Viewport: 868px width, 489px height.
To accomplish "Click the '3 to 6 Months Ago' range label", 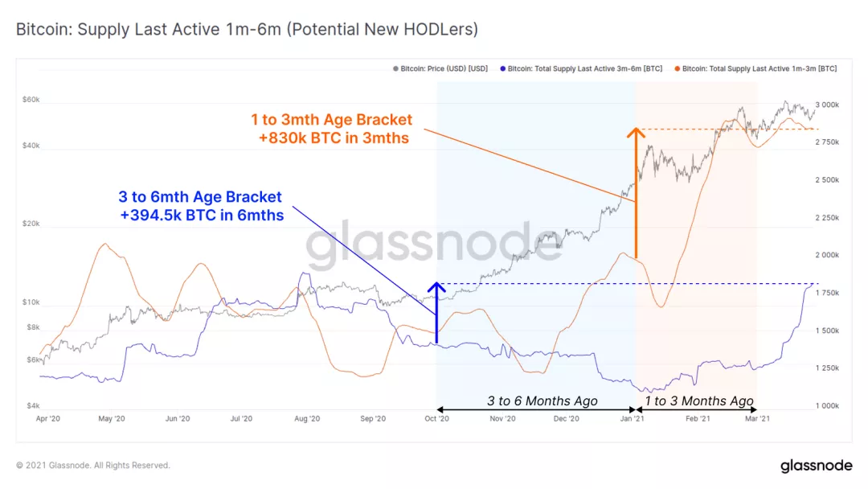I will click(542, 401).
